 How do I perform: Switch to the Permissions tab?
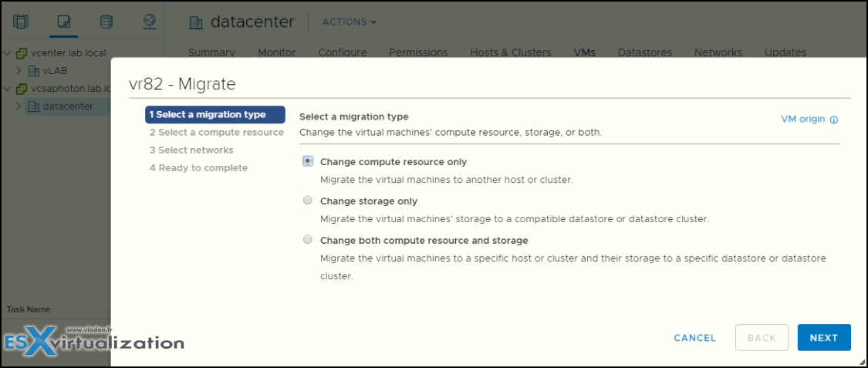point(418,52)
